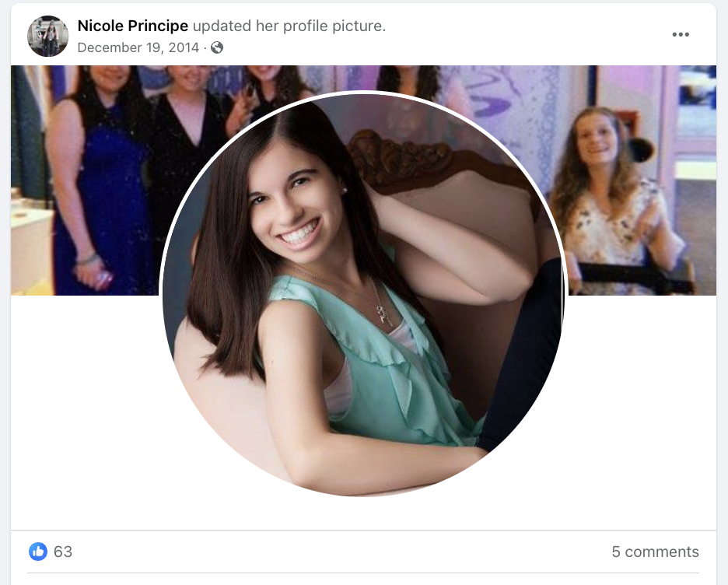Click the silver necklace pendant in profile photo

[382, 315]
